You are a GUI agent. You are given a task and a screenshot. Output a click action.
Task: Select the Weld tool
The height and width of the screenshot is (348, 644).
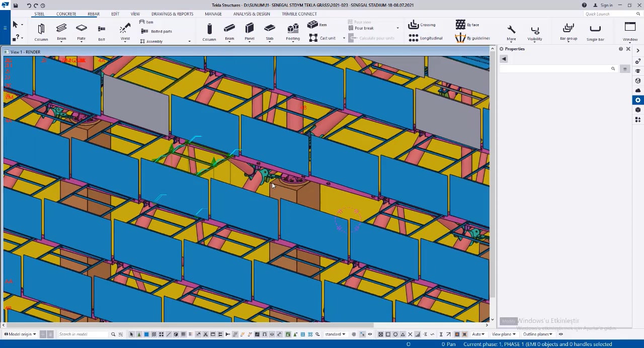coord(125,32)
